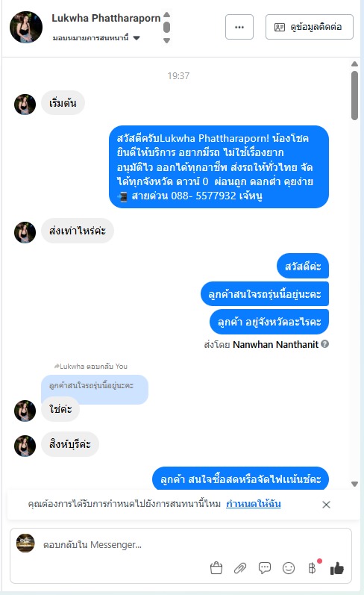Dismiss the assignment prompt with X
The image size is (364, 595).
tap(326, 505)
